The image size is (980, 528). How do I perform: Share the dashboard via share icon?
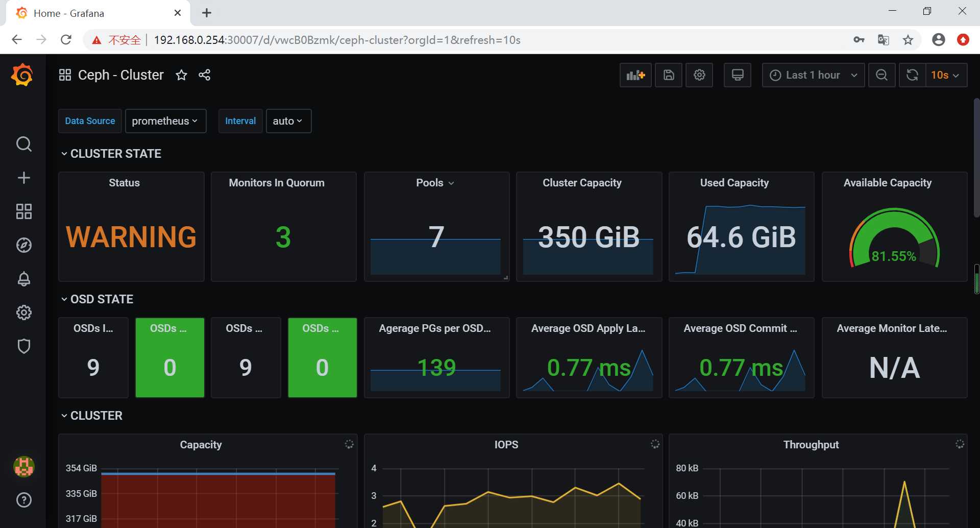(204, 75)
